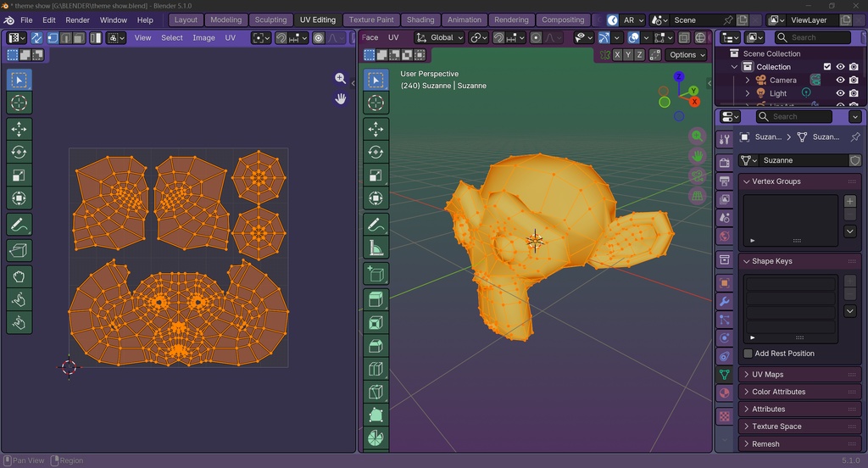
Task: Open the Tool properties tab
Action: pos(725,140)
